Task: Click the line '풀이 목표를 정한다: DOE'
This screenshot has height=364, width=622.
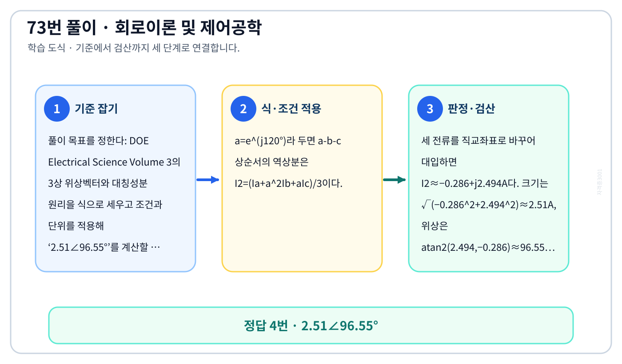Action: [x=99, y=141]
